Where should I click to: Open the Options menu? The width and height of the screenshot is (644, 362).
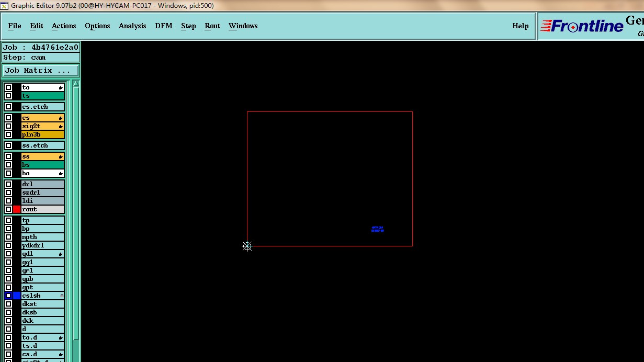coord(97,26)
